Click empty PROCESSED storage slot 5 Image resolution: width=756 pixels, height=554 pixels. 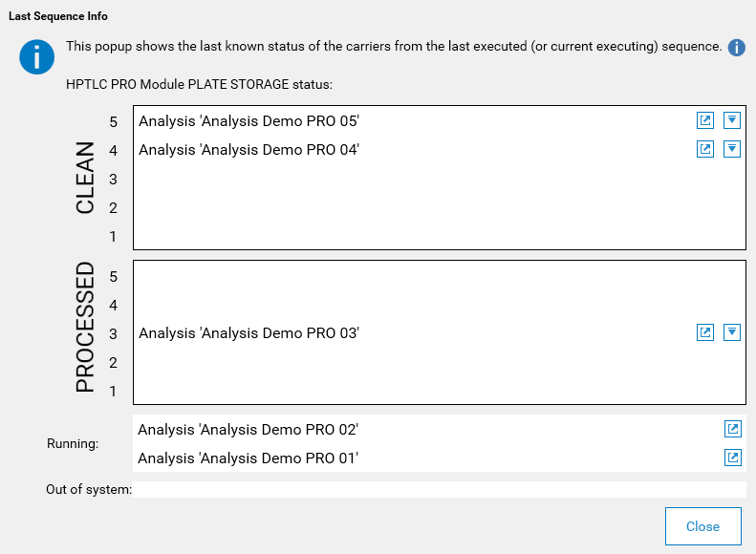(440, 276)
